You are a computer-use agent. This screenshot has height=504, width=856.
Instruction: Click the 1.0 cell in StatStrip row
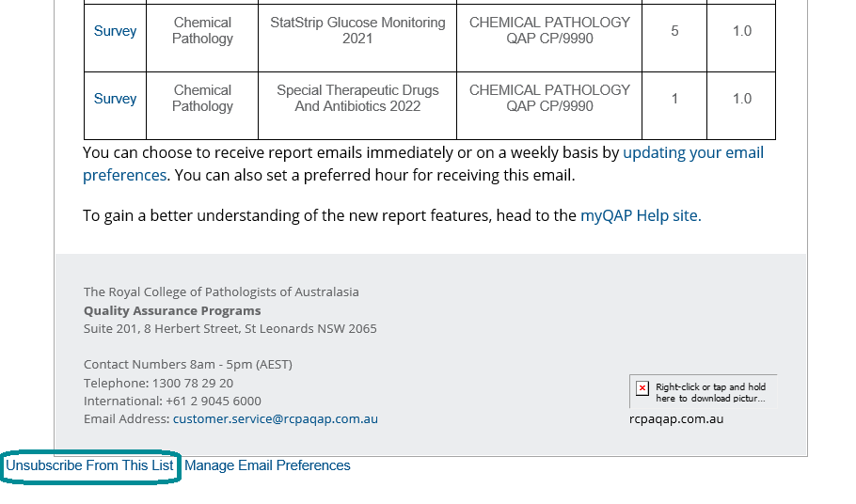tap(741, 38)
